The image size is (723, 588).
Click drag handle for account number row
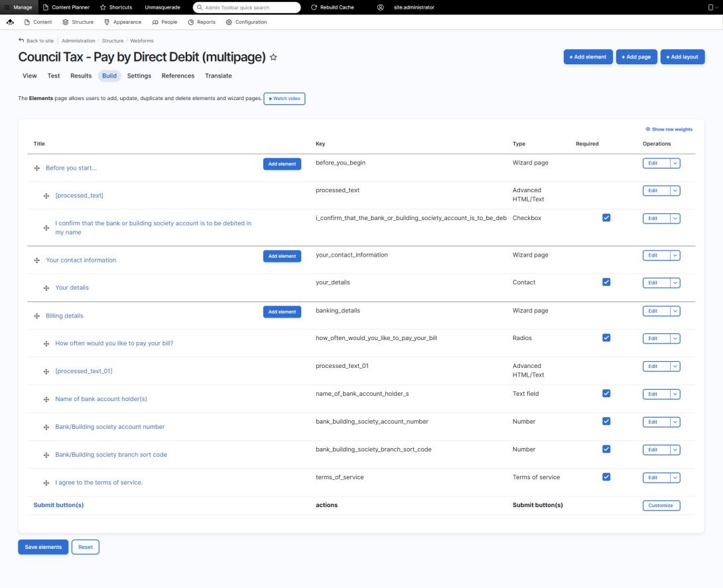pos(46,427)
